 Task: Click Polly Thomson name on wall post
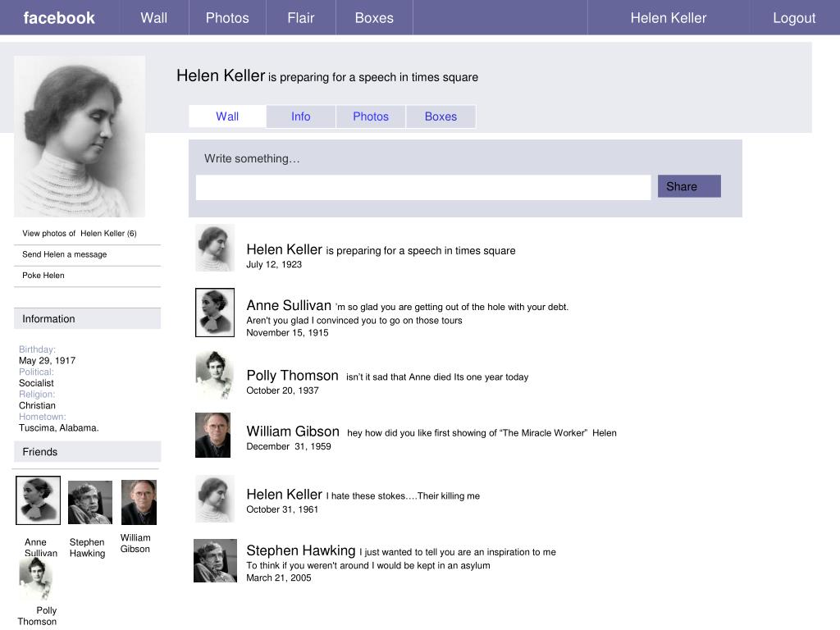(x=292, y=376)
